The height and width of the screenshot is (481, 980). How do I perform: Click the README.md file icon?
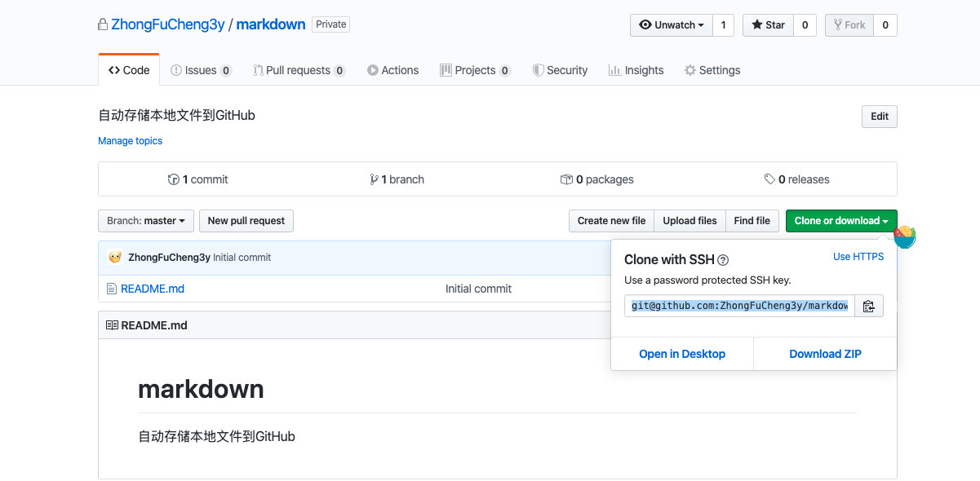click(x=112, y=289)
